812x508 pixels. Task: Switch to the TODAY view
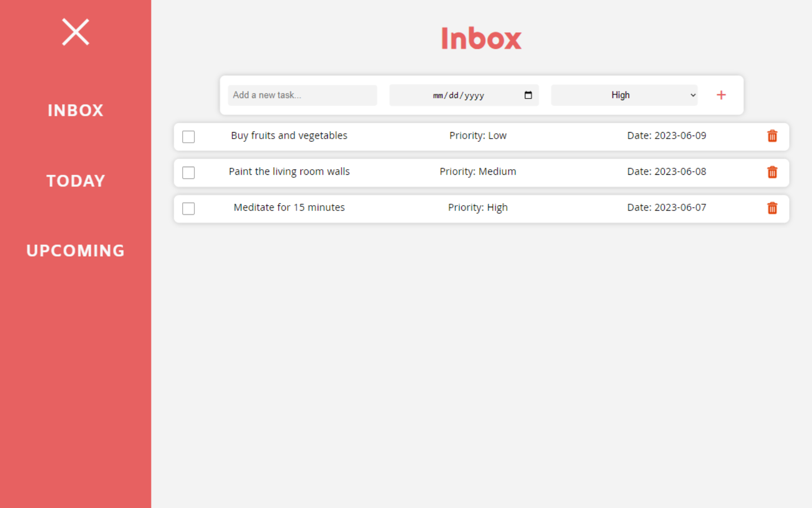coord(76,181)
